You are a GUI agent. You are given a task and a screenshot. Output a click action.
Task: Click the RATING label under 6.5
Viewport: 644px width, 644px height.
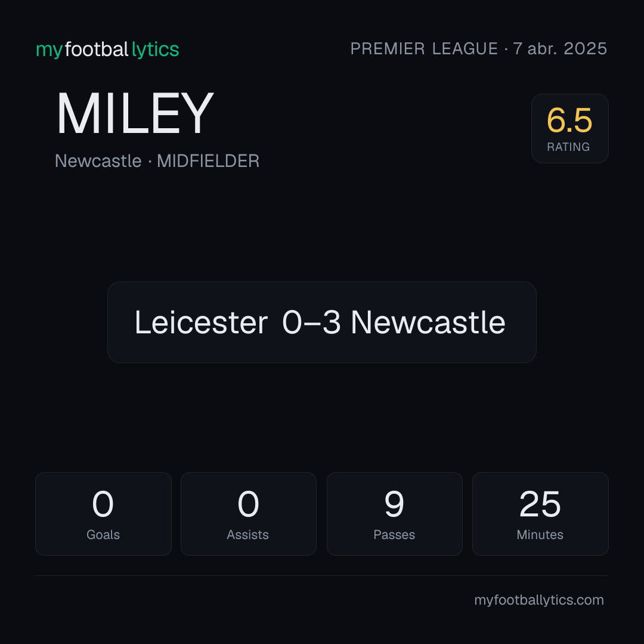click(x=568, y=147)
